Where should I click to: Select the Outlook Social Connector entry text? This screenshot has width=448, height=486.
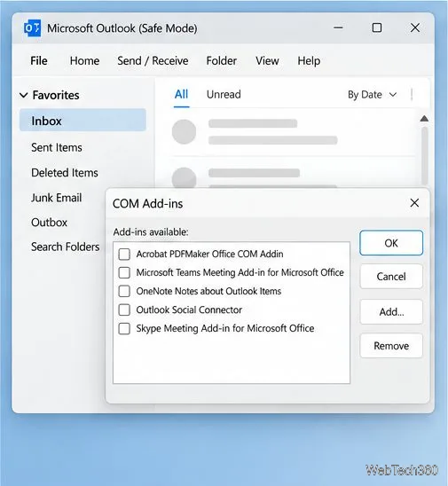(189, 310)
